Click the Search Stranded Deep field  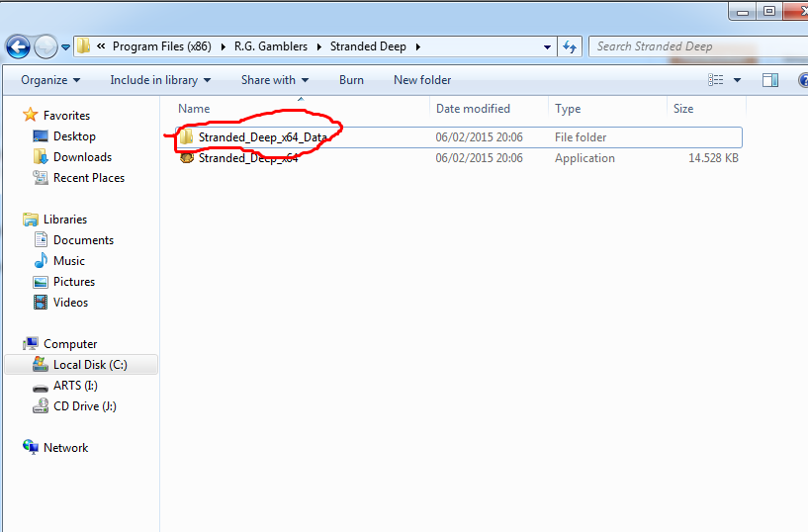(x=698, y=46)
